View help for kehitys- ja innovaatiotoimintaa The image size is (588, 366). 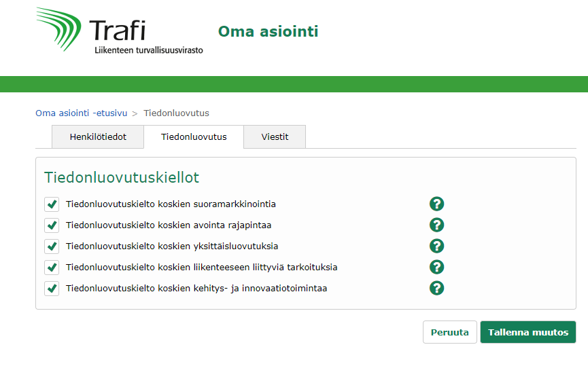436,288
